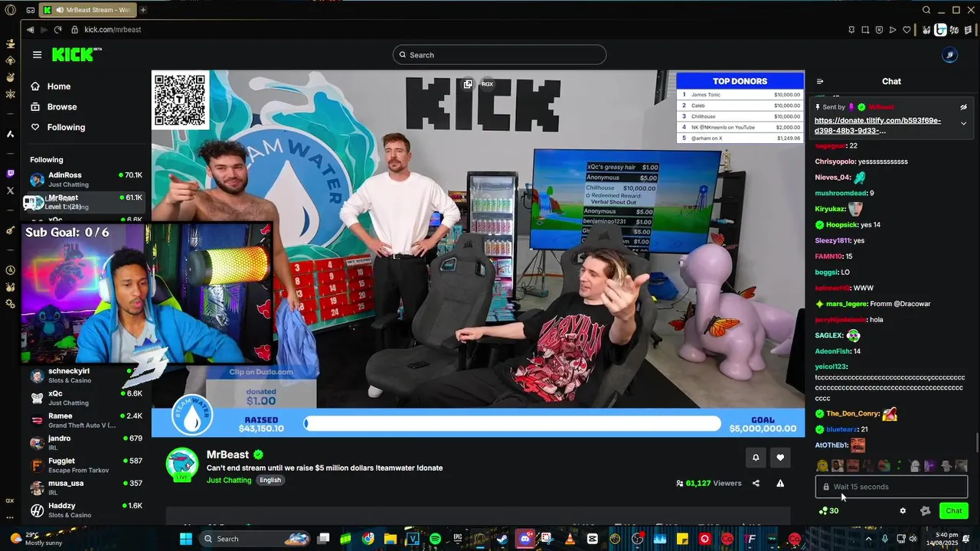This screenshot has height=551, width=980.
Task: Open Ramee channel in Following list
Action: point(86,420)
